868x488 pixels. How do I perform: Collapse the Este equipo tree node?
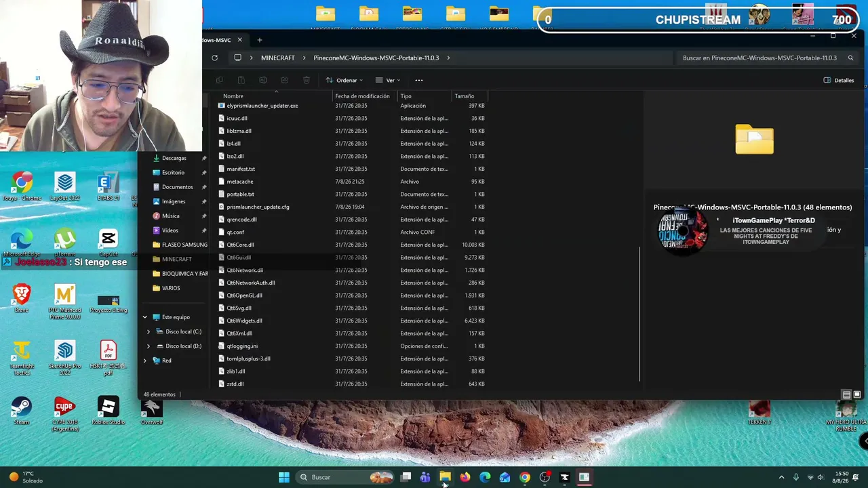click(144, 317)
